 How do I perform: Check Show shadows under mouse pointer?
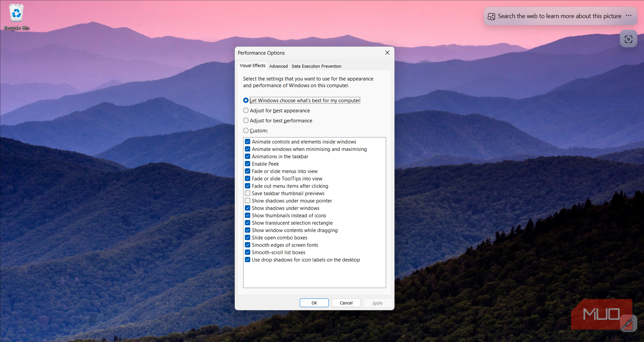tap(248, 201)
